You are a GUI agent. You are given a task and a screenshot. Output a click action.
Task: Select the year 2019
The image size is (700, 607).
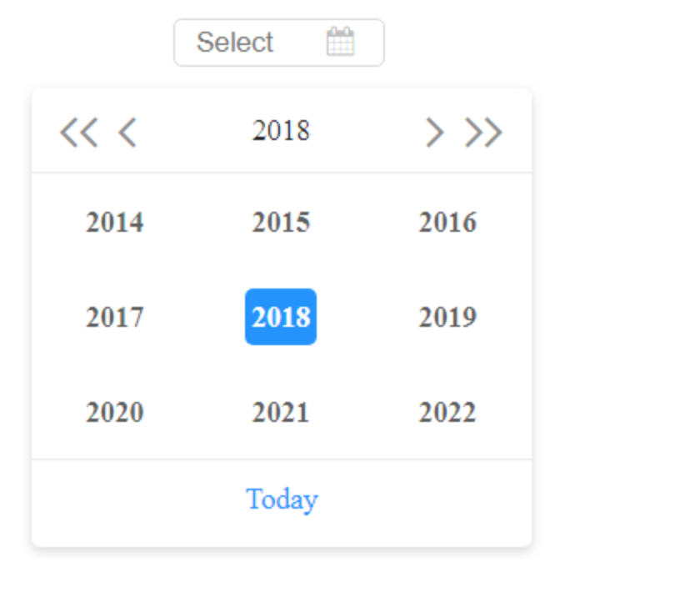[x=447, y=317]
